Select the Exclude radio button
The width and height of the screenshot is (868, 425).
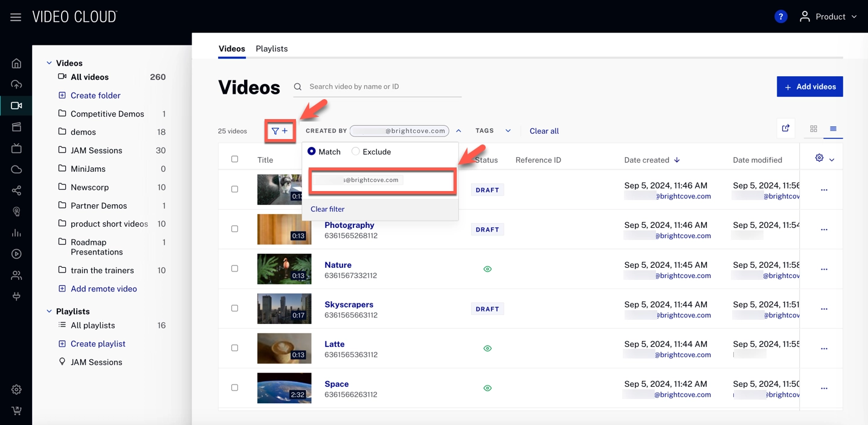[x=356, y=152]
